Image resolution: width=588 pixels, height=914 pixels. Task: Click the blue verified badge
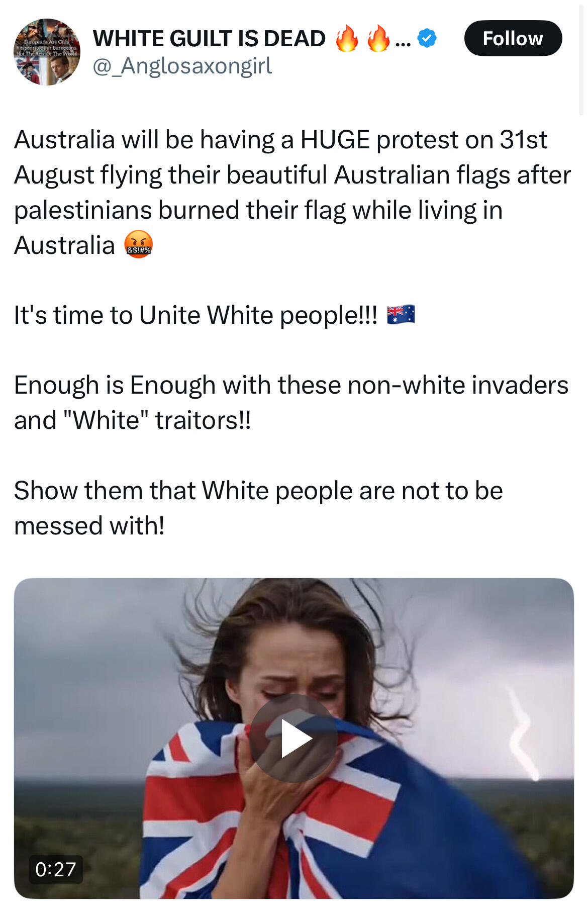427,38
